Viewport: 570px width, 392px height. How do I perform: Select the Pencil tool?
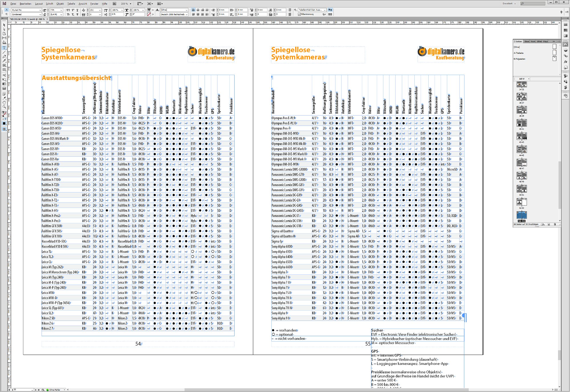point(4,61)
